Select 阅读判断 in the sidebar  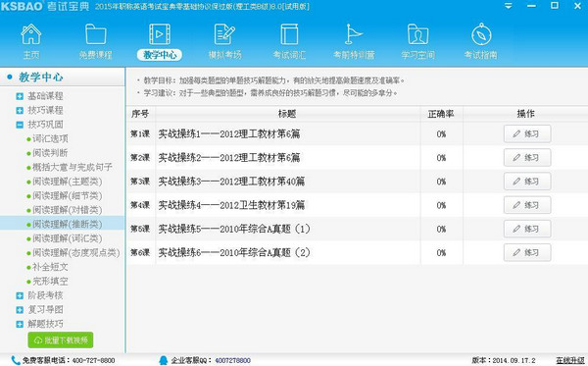tap(50, 153)
